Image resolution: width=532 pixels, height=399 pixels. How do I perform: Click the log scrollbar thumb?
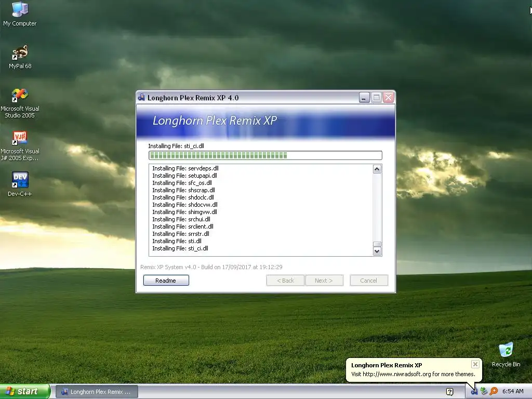pyautogui.click(x=377, y=244)
